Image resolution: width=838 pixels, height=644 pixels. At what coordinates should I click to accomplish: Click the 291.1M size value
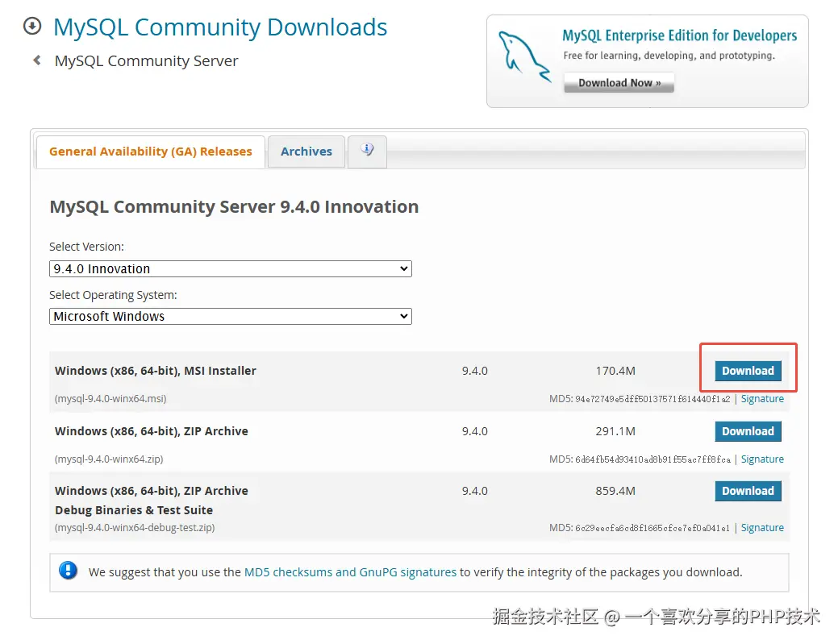click(615, 431)
